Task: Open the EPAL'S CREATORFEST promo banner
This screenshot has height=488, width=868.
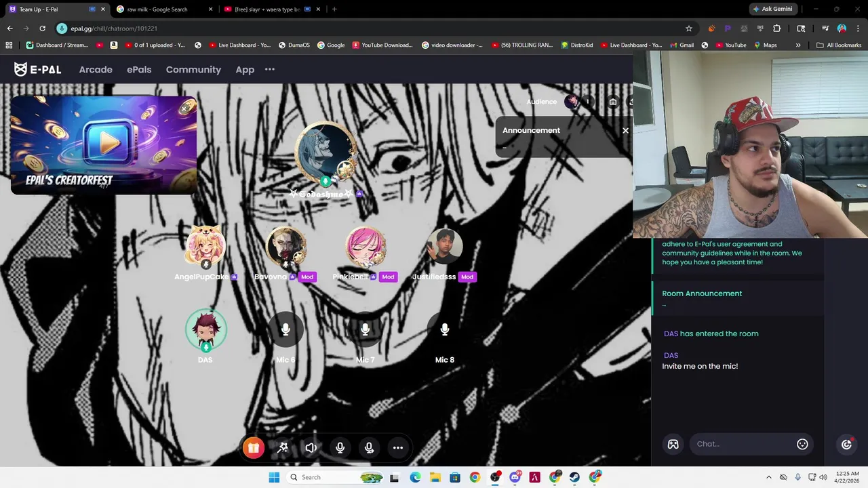Action: tap(103, 145)
